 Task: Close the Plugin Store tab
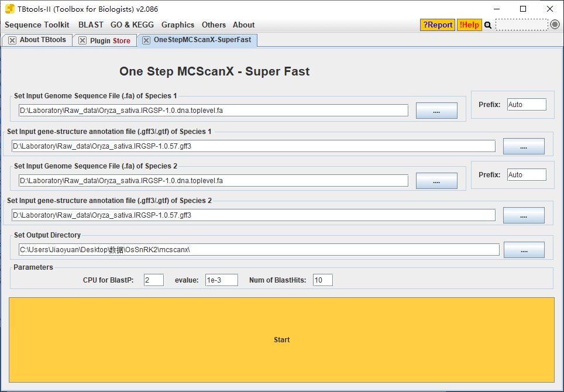tap(82, 40)
